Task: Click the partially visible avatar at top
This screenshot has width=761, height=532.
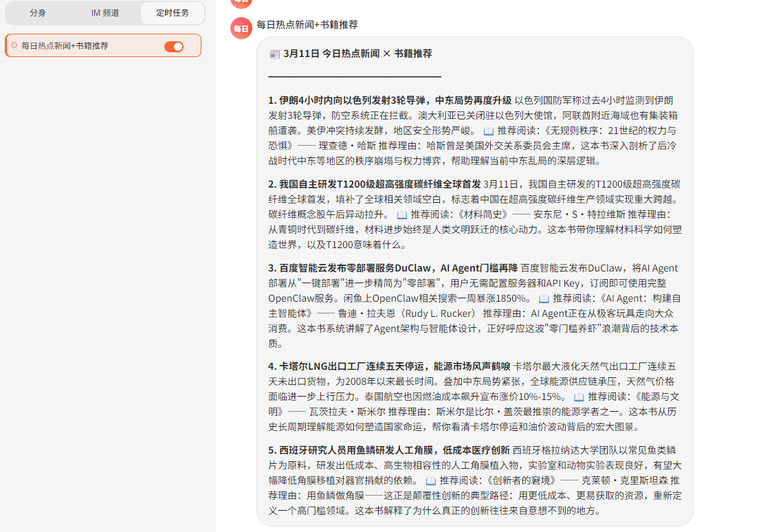Action: [x=241, y=2]
